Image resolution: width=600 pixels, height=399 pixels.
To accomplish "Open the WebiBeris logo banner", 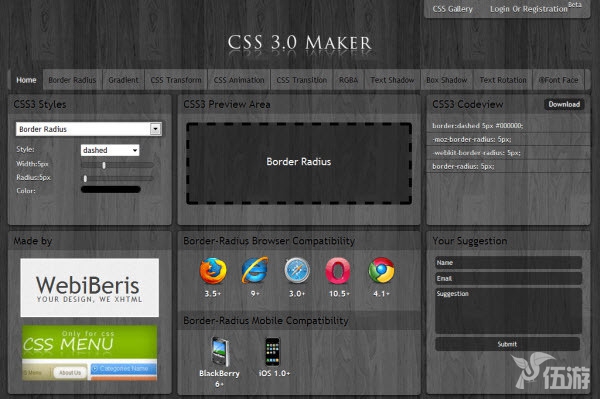I will [x=90, y=287].
